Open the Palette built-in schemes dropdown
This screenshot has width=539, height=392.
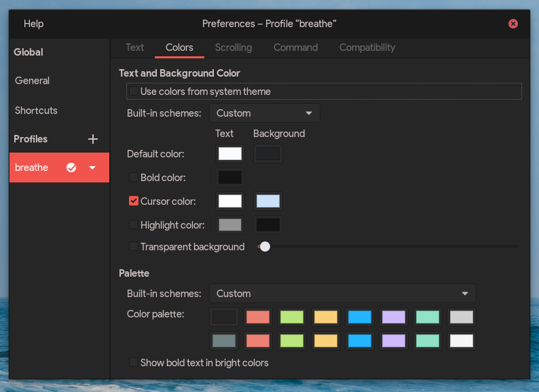(342, 294)
